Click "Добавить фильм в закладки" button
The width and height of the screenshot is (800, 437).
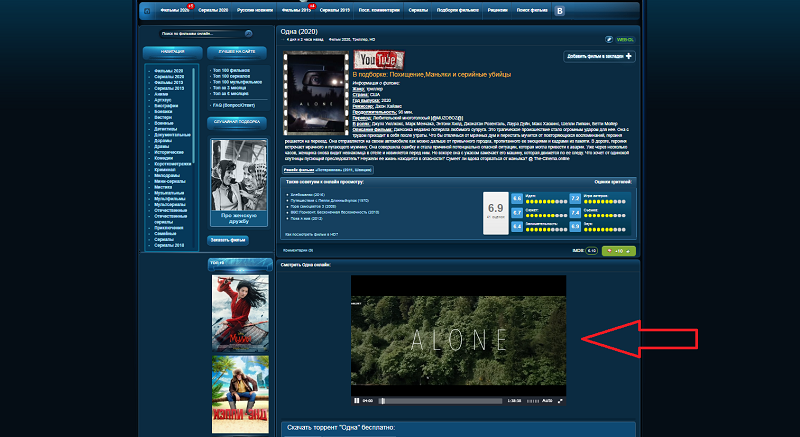point(599,56)
